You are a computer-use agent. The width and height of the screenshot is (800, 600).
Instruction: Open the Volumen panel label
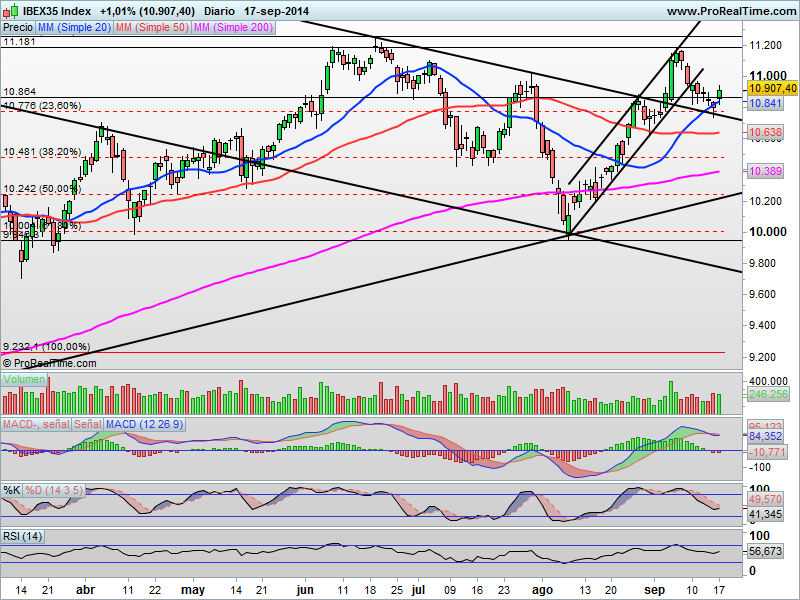point(23,380)
